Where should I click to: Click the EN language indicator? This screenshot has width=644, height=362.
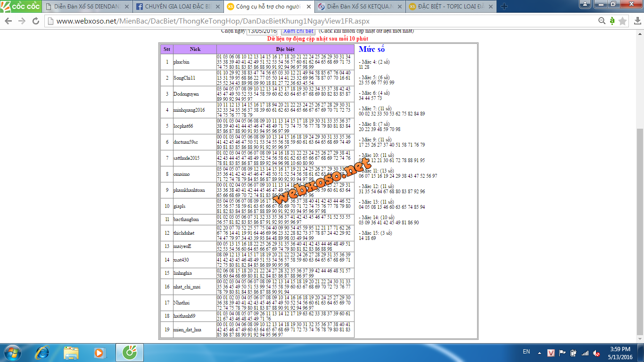coord(527,352)
